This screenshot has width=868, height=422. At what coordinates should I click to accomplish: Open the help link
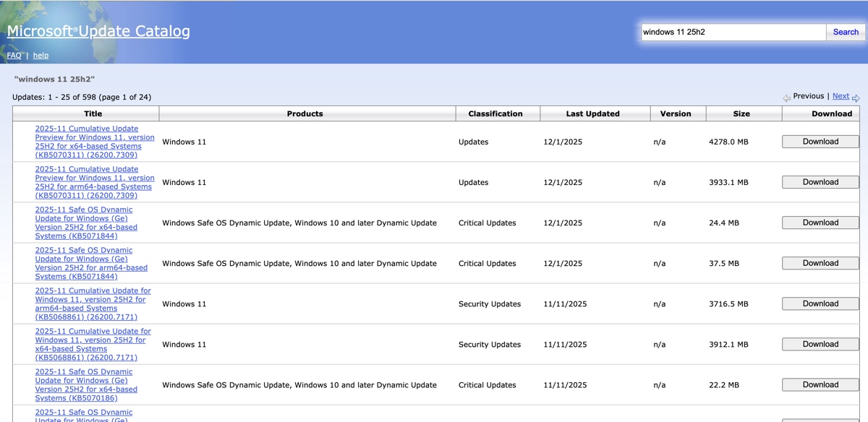pos(41,55)
